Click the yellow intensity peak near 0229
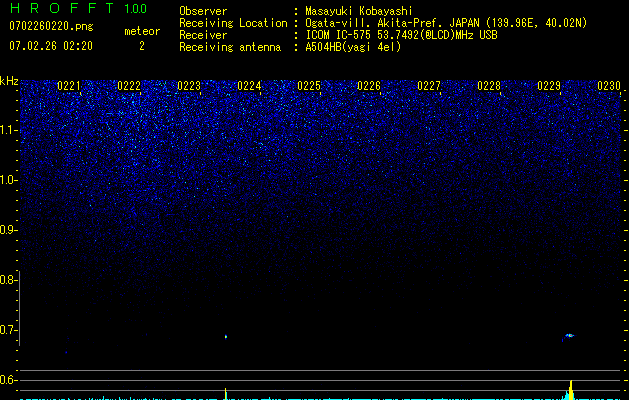Viewport: 629px width, 400px height. coord(570,390)
